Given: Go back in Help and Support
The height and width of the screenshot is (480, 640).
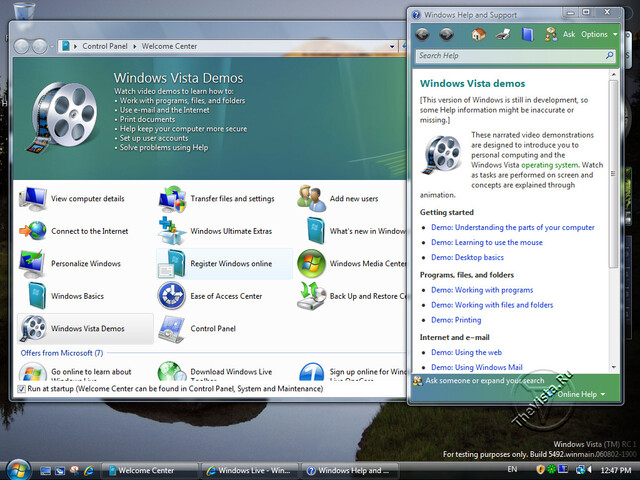Looking at the screenshot, I should point(422,34).
